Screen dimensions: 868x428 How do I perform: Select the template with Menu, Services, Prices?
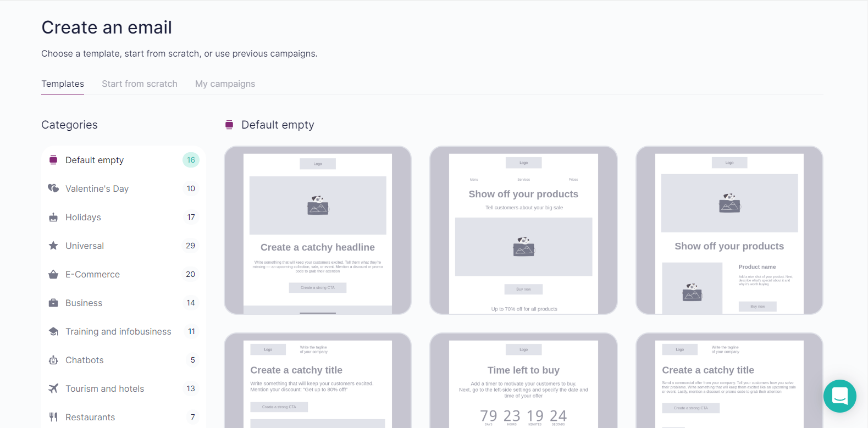coord(523,230)
